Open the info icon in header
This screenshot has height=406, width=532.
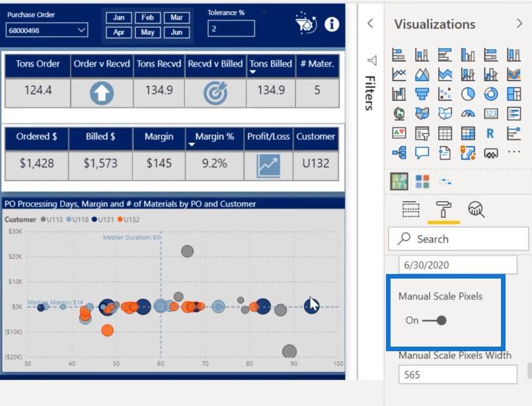pos(332,24)
